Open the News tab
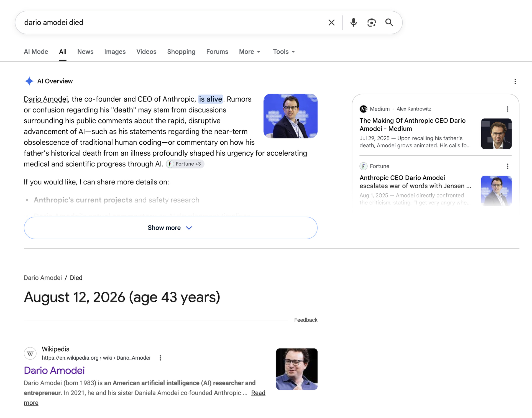 click(x=85, y=52)
